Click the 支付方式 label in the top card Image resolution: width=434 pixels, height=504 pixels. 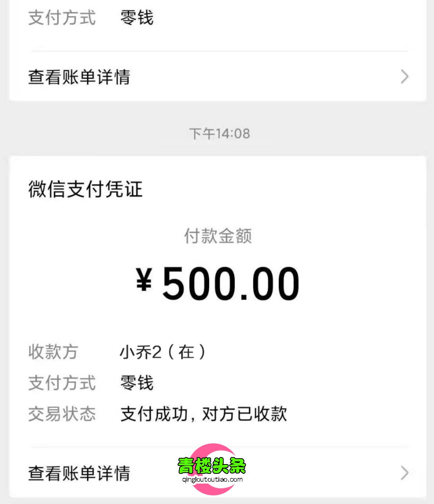[62, 18]
